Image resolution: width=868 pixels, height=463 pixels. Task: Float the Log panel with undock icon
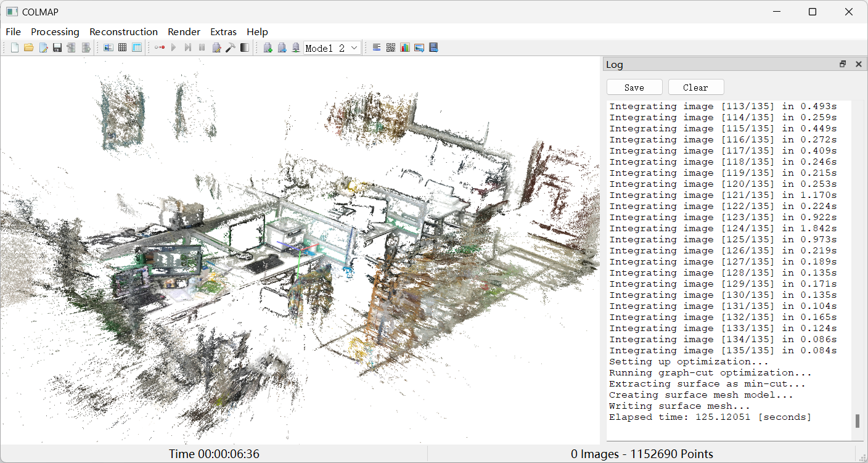tap(843, 64)
